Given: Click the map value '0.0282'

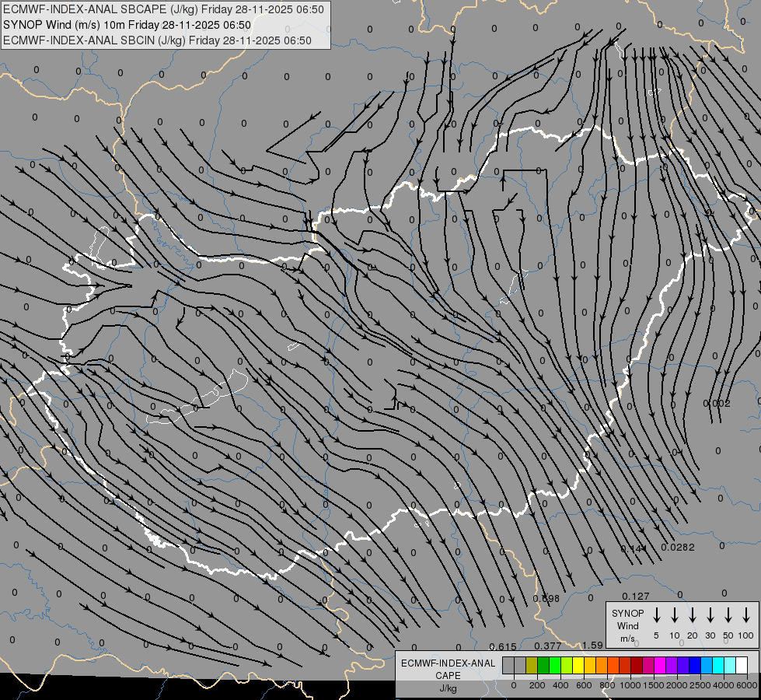Looking at the screenshot, I should tap(678, 548).
